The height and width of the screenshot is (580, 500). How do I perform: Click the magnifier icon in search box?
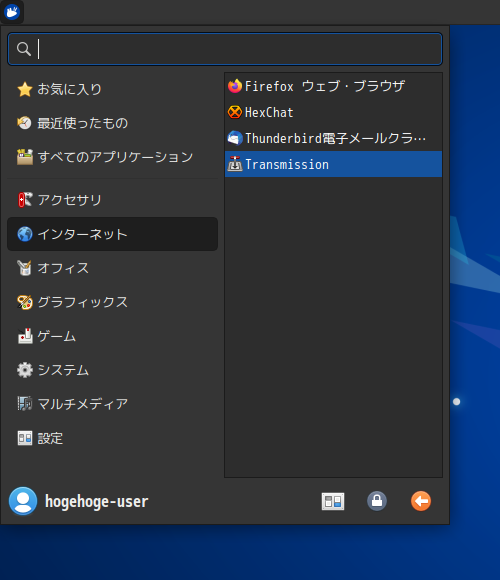click(x=24, y=49)
